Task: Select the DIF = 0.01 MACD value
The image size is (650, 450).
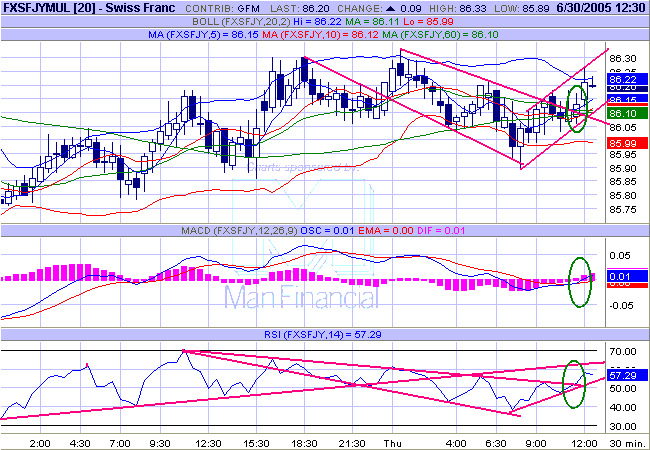Action: (x=441, y=231)
